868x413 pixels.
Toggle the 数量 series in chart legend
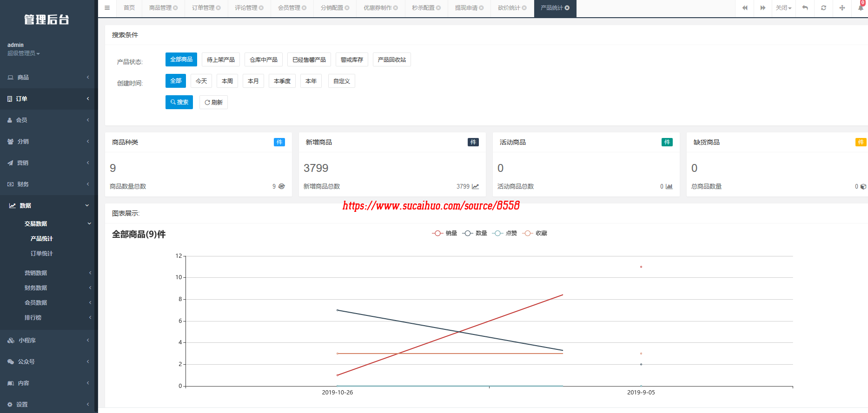(475, 233)
